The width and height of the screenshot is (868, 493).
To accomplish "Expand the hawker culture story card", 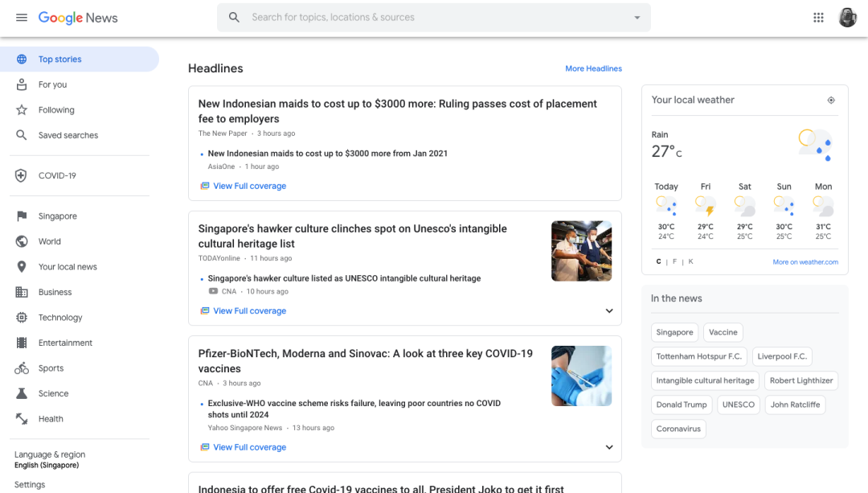I will pyautogui.click(x=609, y=310).
